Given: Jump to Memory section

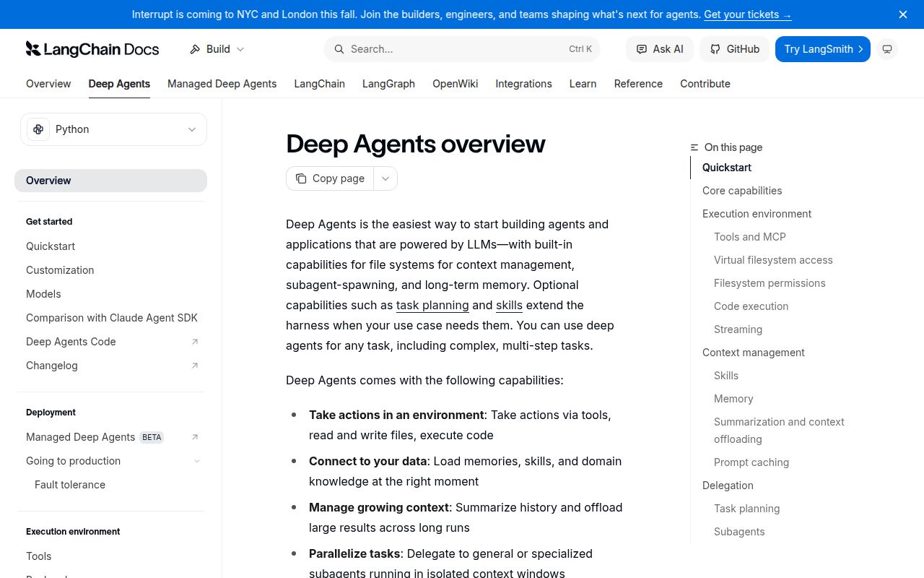Looking at the screenshot, I should click(733, 399).
